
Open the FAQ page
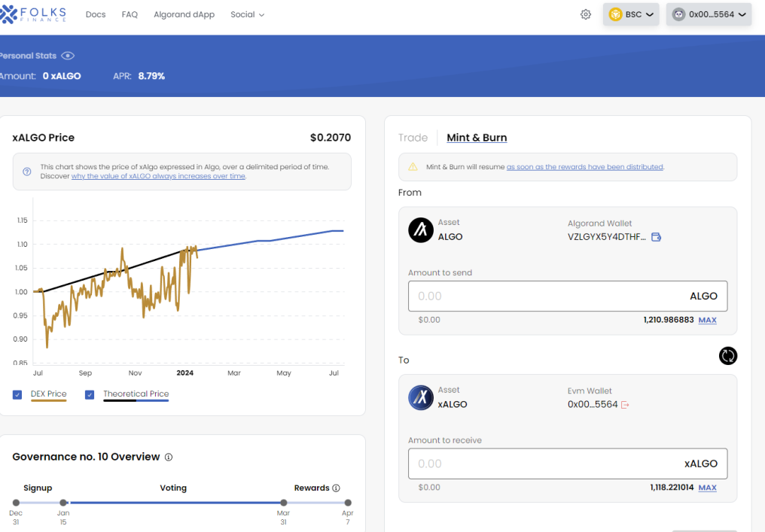click(x=130, y=14)
